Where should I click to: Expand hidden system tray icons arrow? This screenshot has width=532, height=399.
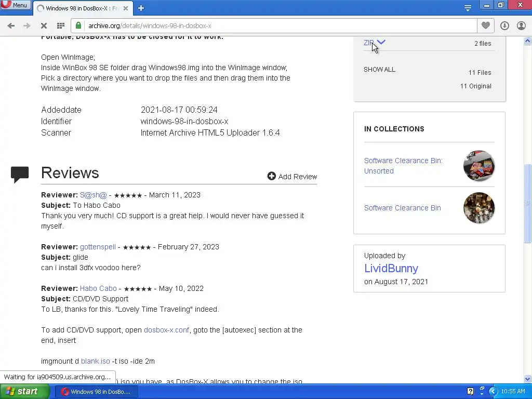pyautogui.click(x=494, y=392)
